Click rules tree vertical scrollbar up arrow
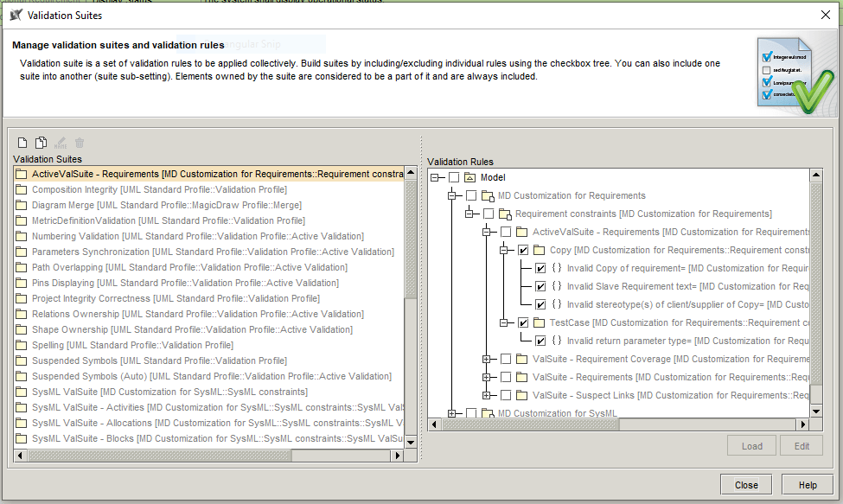The height and width of the screenshot is (504, 843). pyautogui.click(x=816, y=175)
